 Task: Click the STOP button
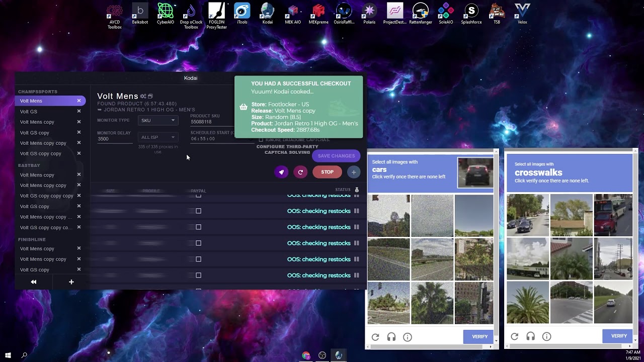point(328,172)
